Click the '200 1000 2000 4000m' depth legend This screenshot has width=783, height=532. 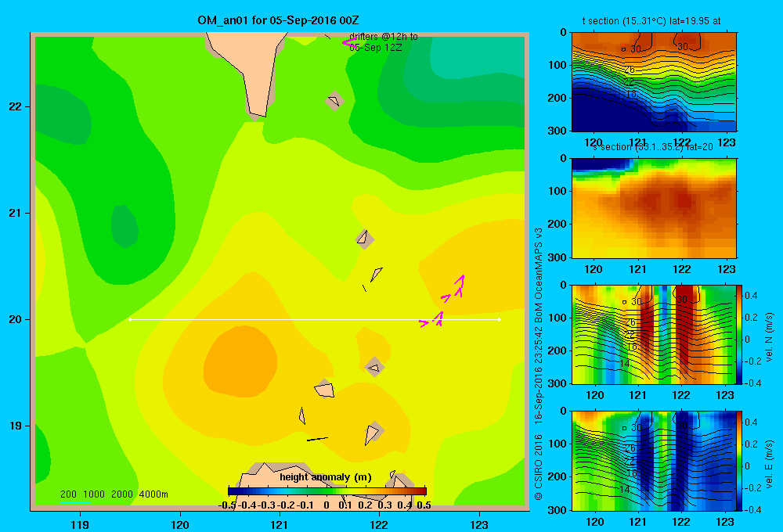coord(114,494)
